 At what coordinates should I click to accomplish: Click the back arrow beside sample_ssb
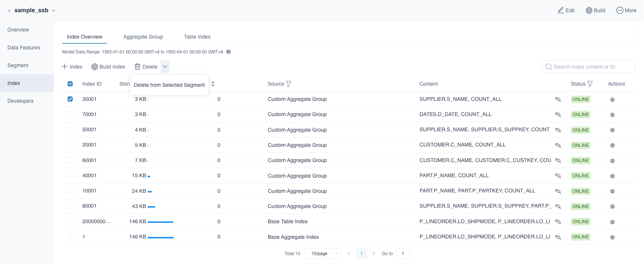click(x=9, y=11)
